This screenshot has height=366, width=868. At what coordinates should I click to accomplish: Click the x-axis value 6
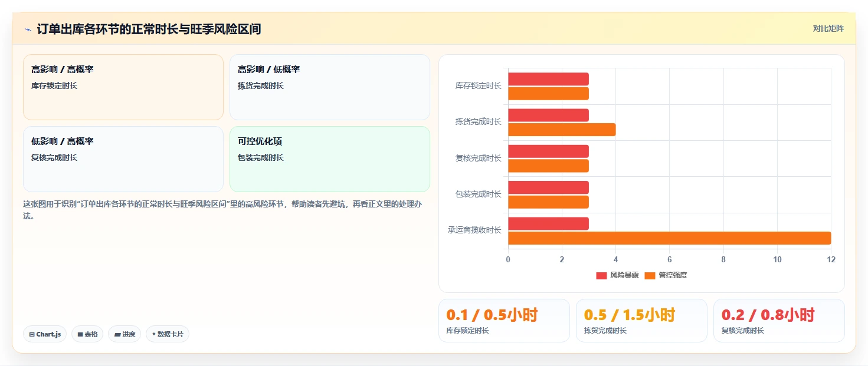(669, 260)
